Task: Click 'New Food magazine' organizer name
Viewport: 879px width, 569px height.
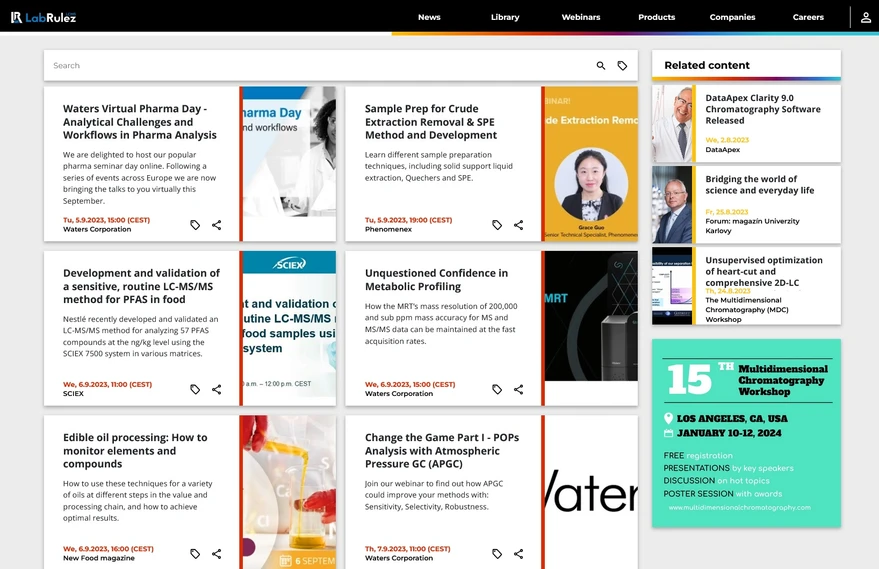Action: click(x=99, y=558)
